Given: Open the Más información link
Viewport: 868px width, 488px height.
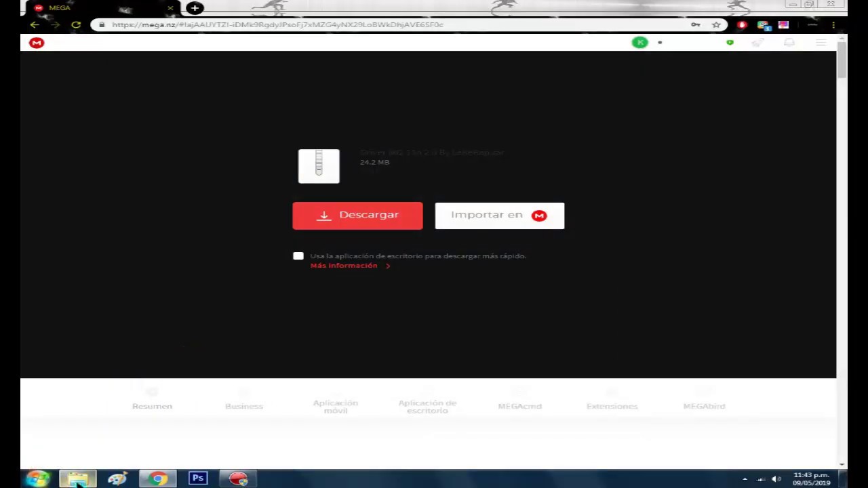Looking at the screenshot, I should click(350, 266).
